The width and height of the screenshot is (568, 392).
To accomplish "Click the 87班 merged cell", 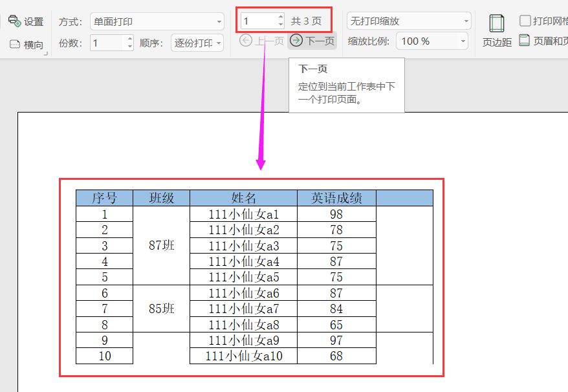I will pos(162,245).
